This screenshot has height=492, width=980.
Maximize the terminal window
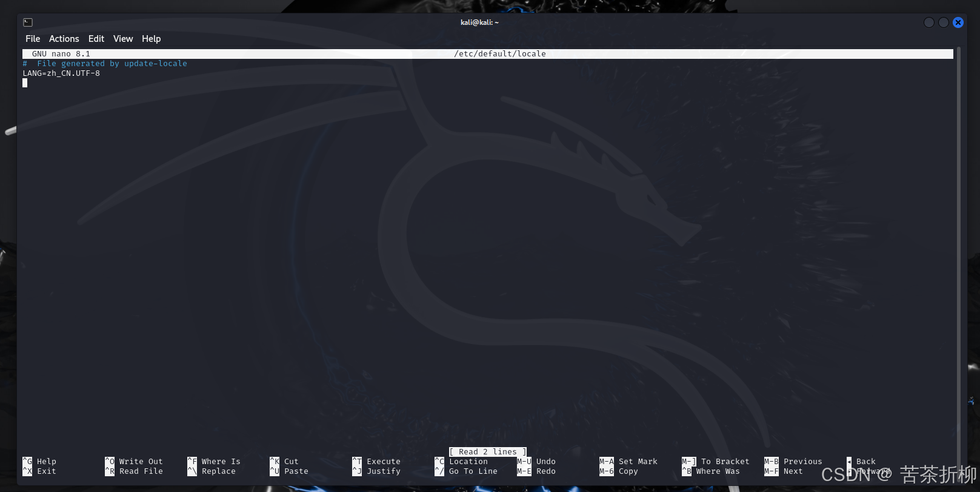(944, 22)
